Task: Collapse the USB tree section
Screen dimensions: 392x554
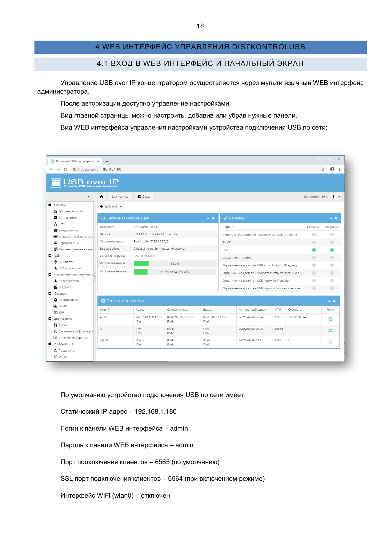Action: click(50, 255)
